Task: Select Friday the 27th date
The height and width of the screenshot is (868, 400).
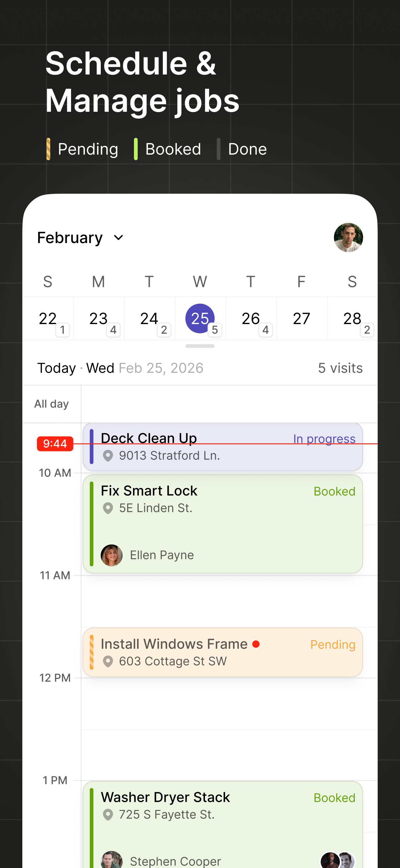Action: click(x=302, y=319)
